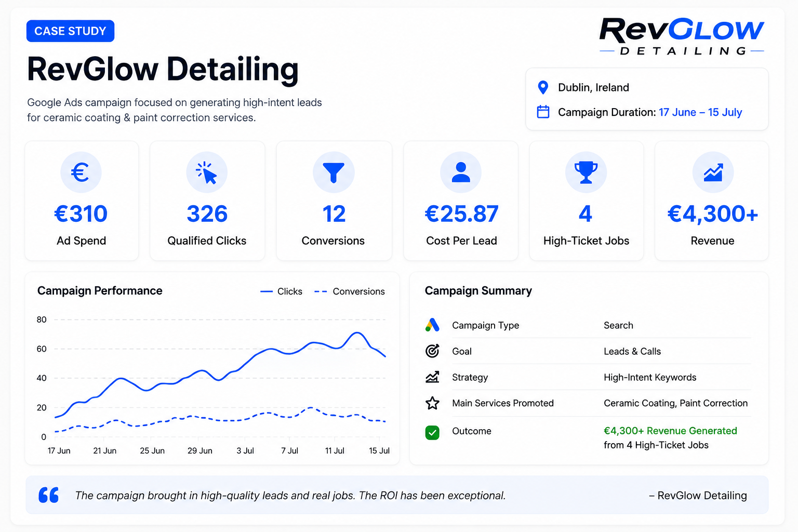Click the RevGlow Detailing logo in the corner
Image resolution: width=798 pixels, height=532 pixels.
[x=682, y=36]
